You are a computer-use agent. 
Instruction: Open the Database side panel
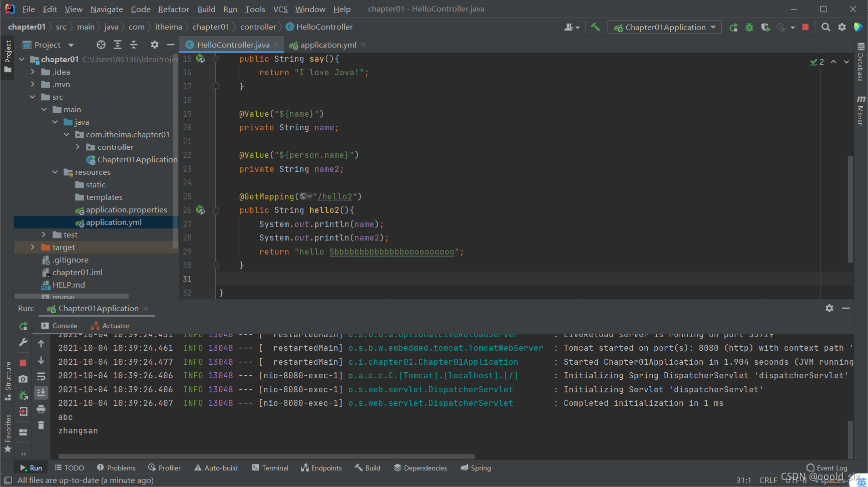(861, 62)
